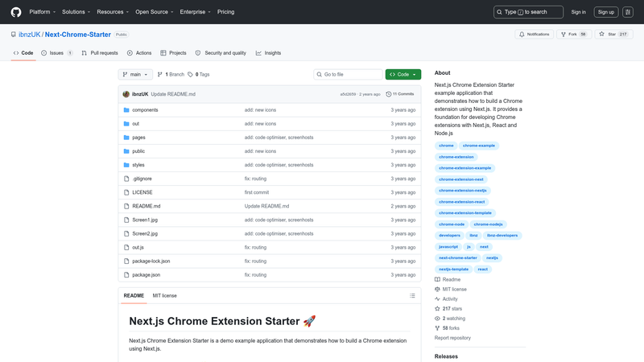This screenshot has width=644, height=362.
Task: Open the ibnzUK owner link
Action: [30, 35]
